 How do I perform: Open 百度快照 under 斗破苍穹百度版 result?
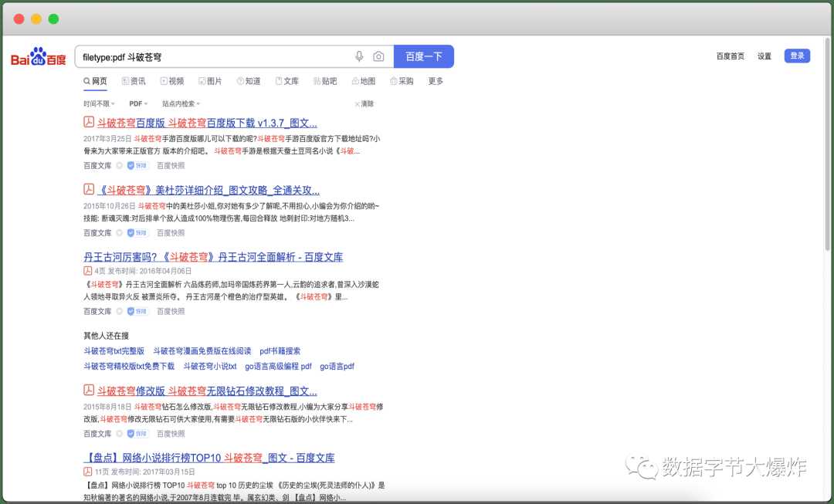point(171,165)
